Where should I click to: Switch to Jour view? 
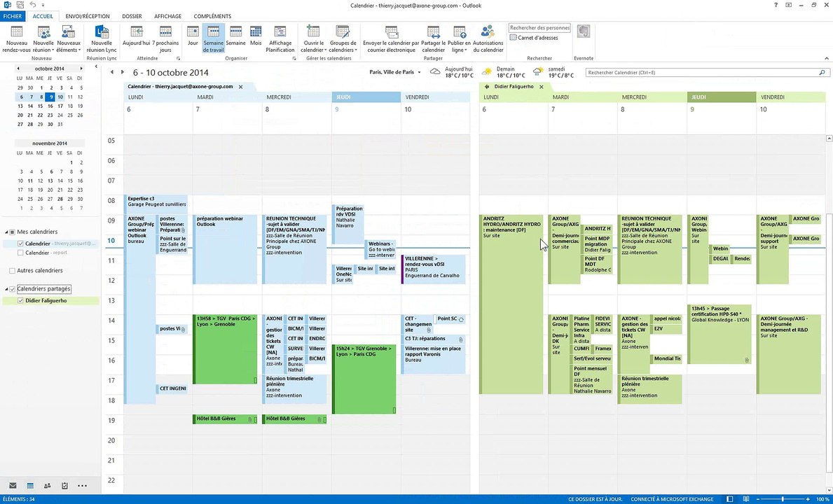[193, 36]
